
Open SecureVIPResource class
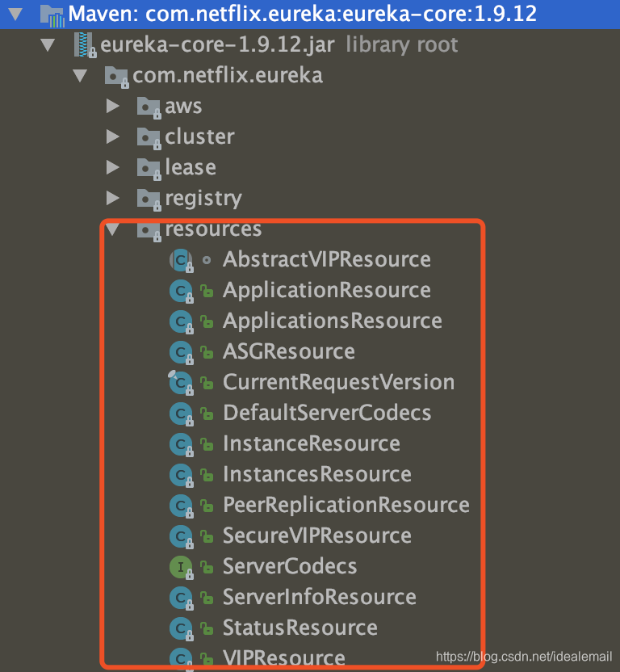tap(317, 536)
